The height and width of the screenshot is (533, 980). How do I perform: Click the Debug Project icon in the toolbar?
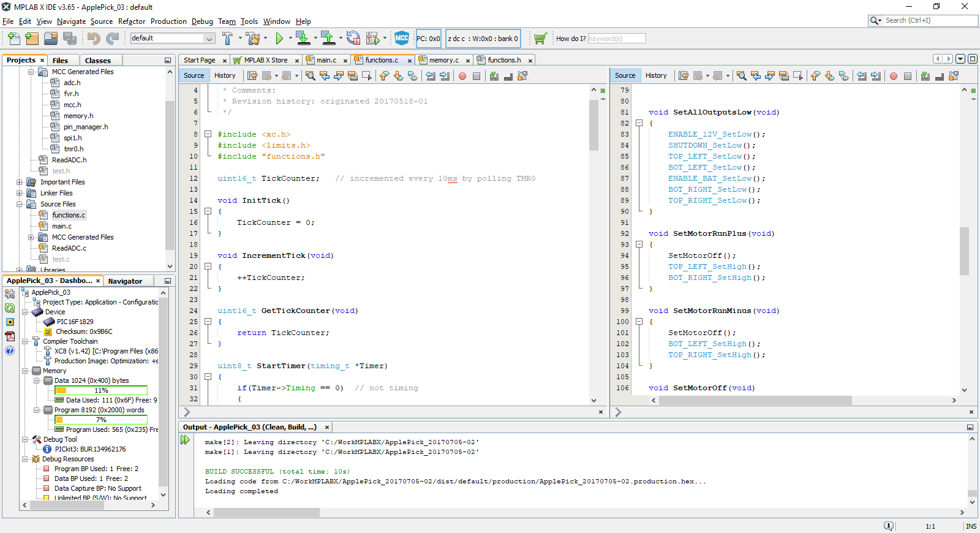coord(372,39)
